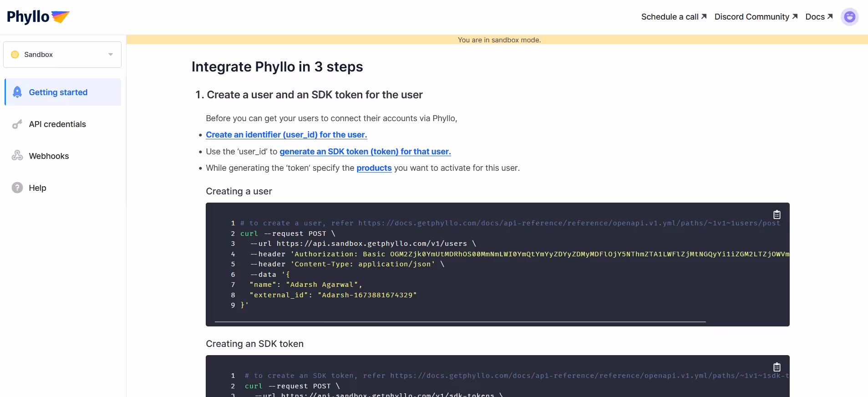Click the Getting started rocket icon
Screen dimensions: 868x397
pos(17,92)
